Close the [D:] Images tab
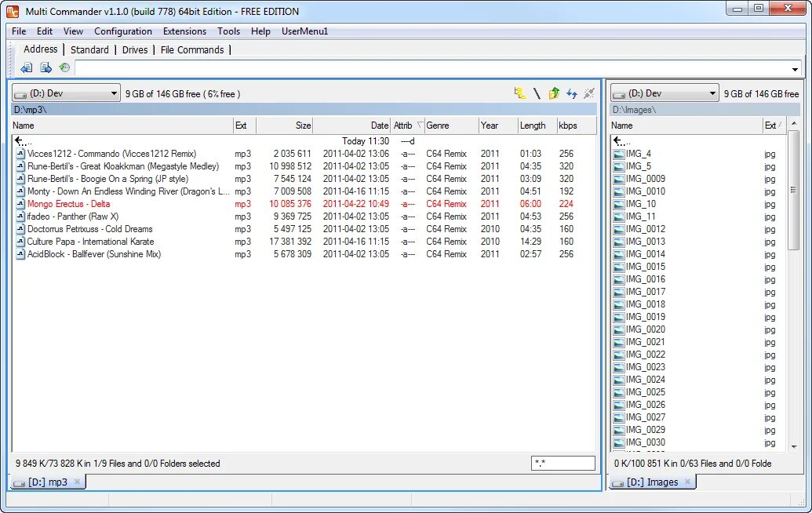 point(687,482)
